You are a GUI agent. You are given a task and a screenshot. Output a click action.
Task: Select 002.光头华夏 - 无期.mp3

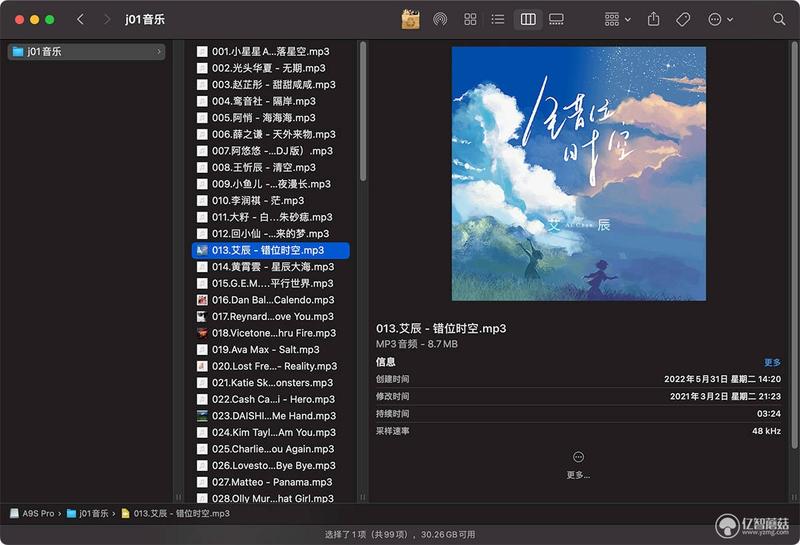click(x=270, y=68)
